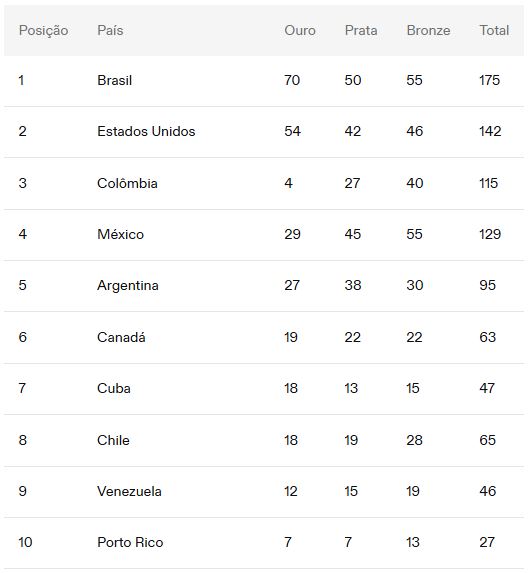Click the Colômbia country name
This screenshot has height=573, width=529.
pos(127,183)
